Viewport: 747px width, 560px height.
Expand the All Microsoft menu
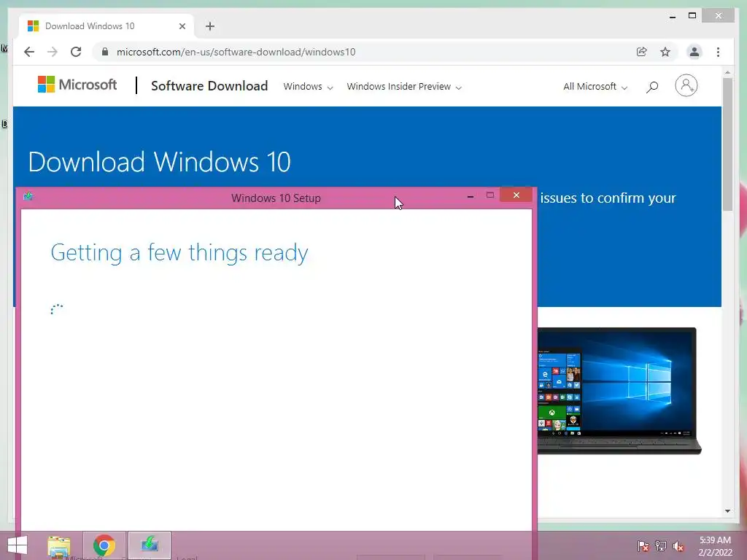click(595, 87)
